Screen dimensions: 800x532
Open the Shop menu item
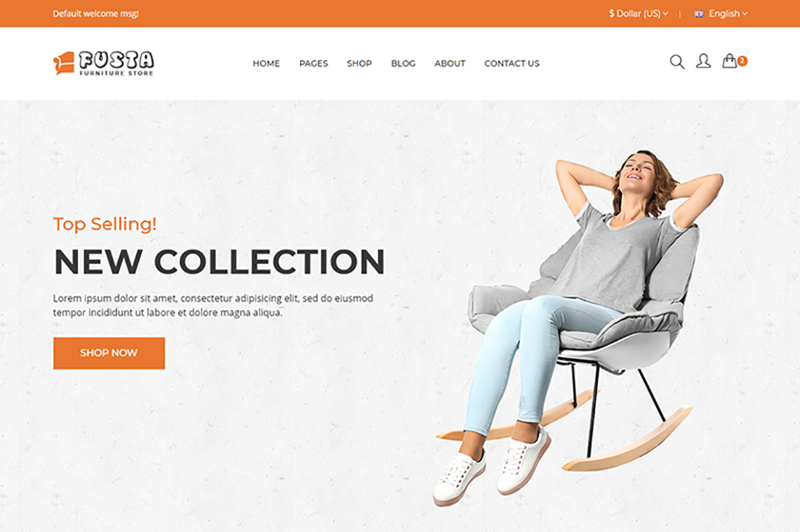[x=359, y=63]
